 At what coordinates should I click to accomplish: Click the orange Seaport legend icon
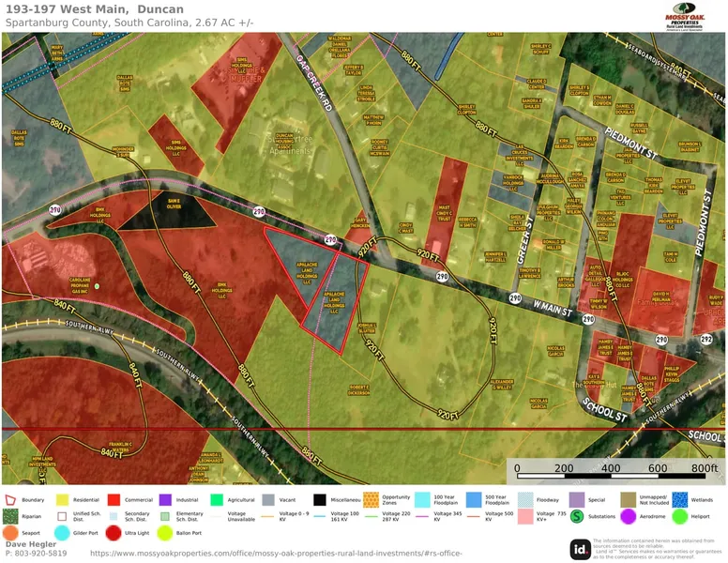pos(12,533)
